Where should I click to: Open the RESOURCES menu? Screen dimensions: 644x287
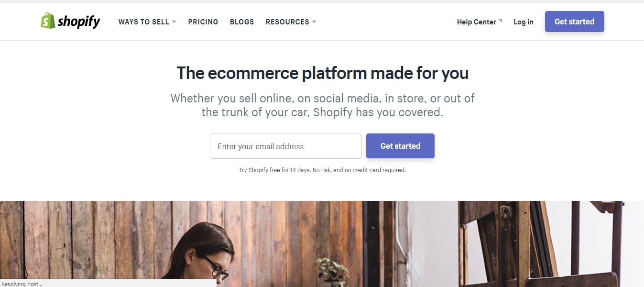click(x=287, y=22)
